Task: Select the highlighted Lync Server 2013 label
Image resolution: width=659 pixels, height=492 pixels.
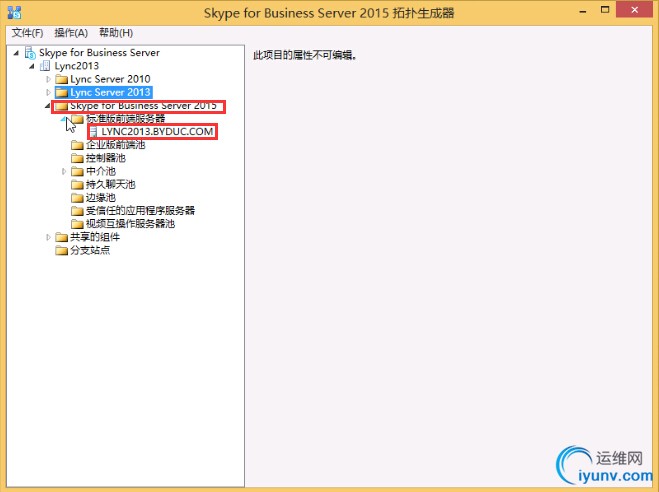Action: pyautogui.click(x=110, y=92)
